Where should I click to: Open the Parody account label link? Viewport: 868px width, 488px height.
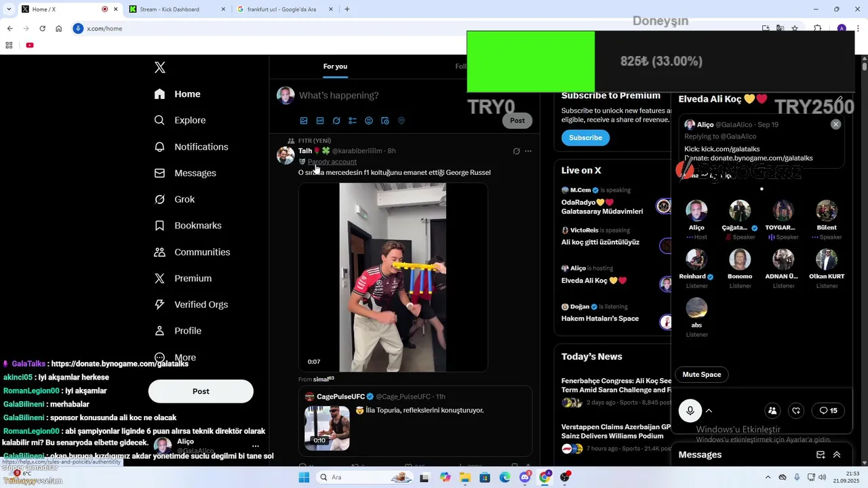point(332,162)
